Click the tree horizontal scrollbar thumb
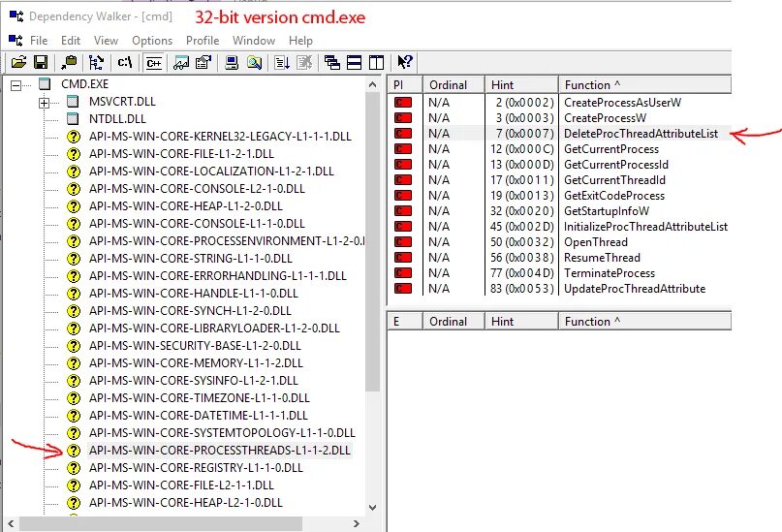 [x=161, y=524]
